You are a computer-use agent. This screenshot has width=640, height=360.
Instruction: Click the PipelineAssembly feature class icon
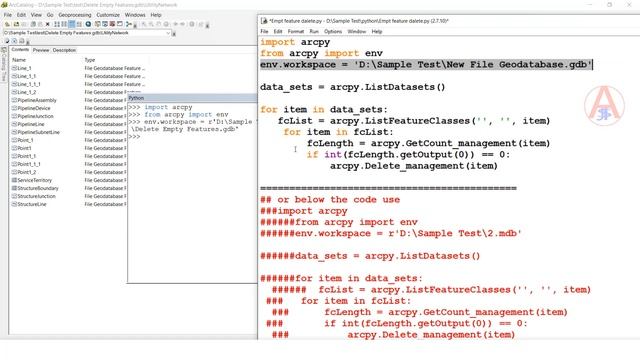pos(14,100)
